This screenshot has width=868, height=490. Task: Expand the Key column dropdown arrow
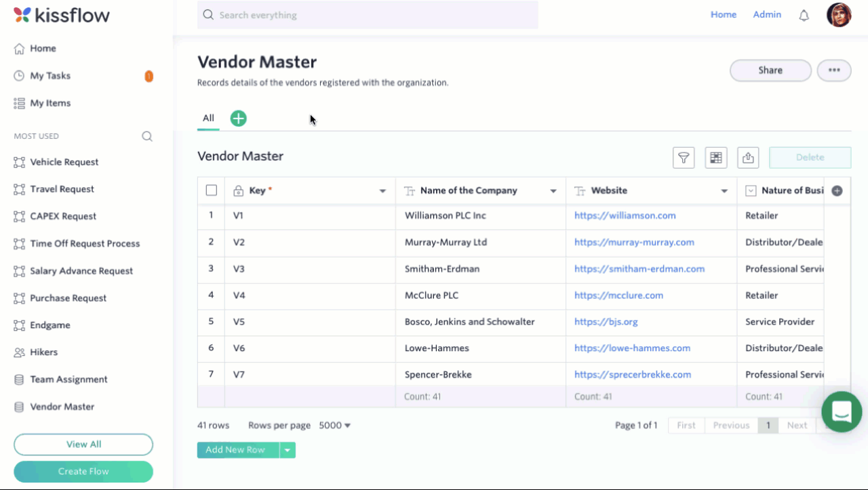(382, 191)
